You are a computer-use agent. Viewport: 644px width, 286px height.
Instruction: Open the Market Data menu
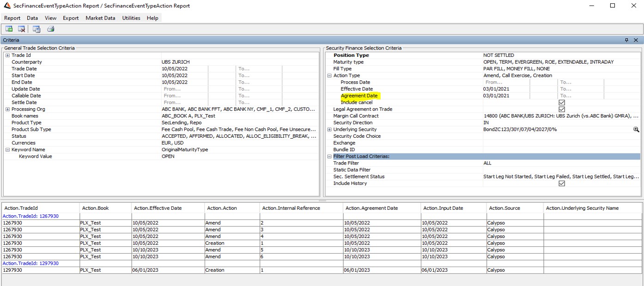pyautogui.click(x=100, y=18)
